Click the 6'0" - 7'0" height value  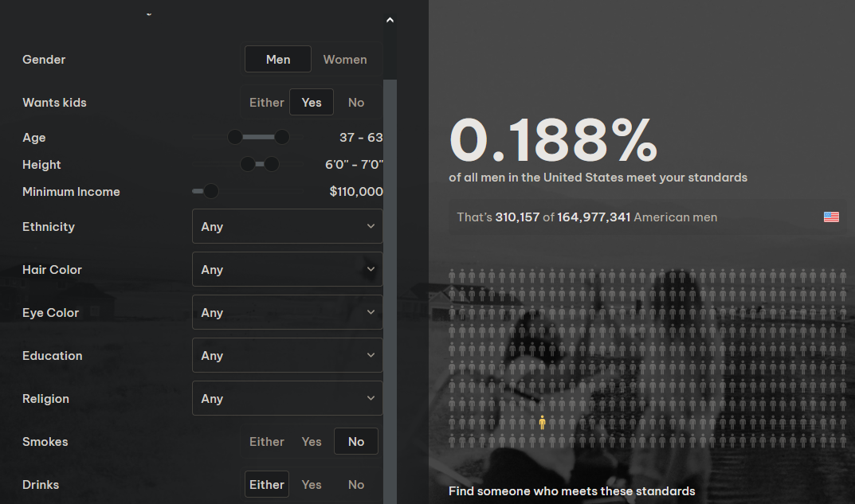click(355, 164)
